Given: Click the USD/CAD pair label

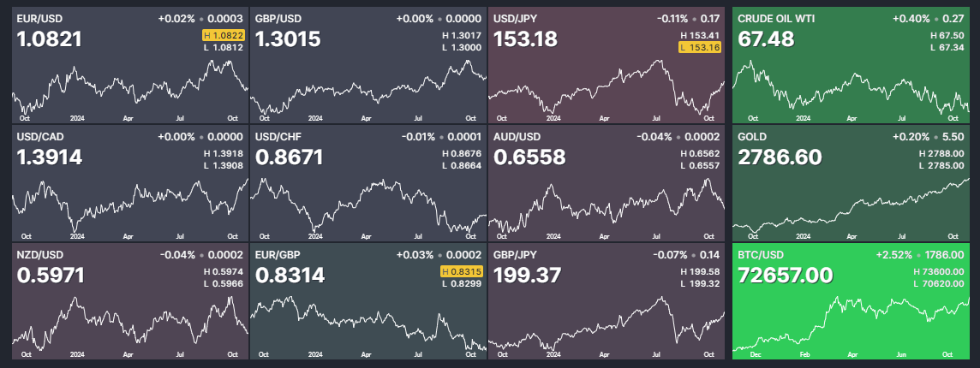Looking at the screenshot, I should 39,136.
